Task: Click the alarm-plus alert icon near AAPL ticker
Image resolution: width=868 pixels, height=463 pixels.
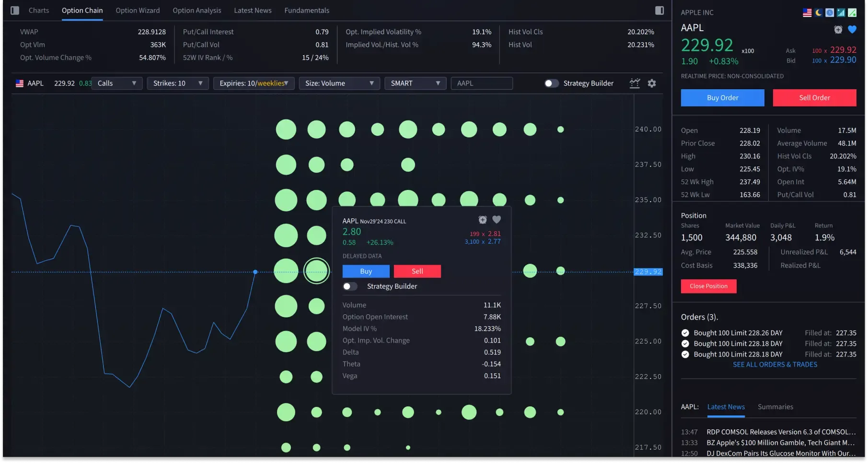Action: (x=838, y=29)
